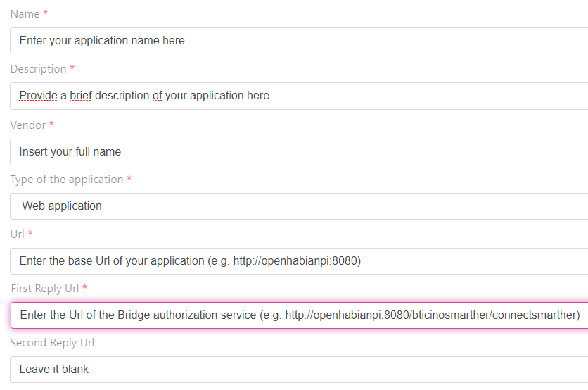Click the Description field label
Viewport: 588px width, 390px height.
pos(38,69)
